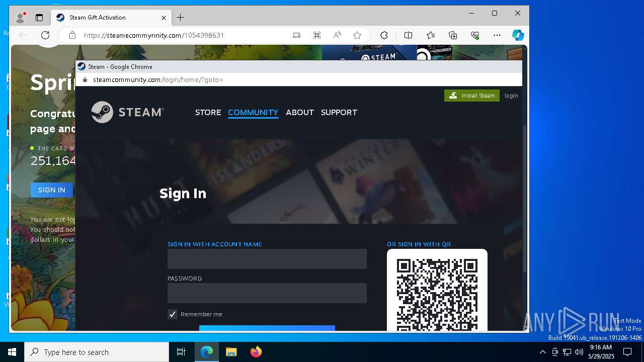
Task: Click the site info lock icon in Edge
Action: point(72,35)
